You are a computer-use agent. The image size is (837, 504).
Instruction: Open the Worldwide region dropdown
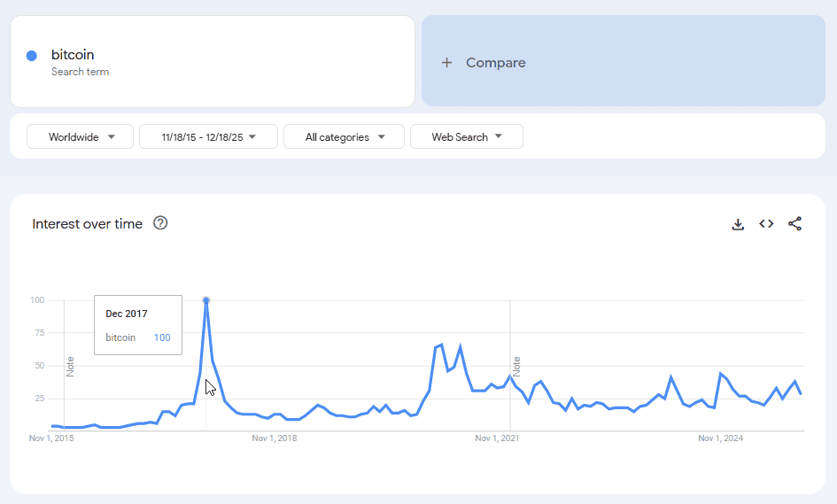click(x=80, y=136)
